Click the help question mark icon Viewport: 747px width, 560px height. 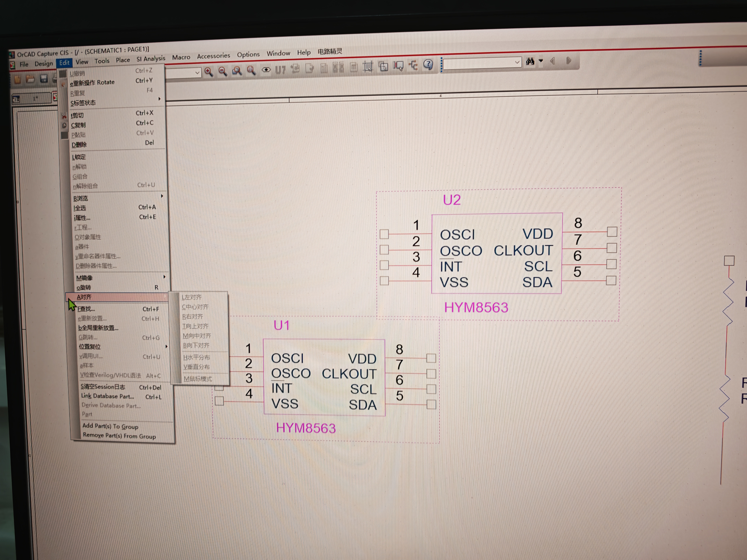[428, 64]
